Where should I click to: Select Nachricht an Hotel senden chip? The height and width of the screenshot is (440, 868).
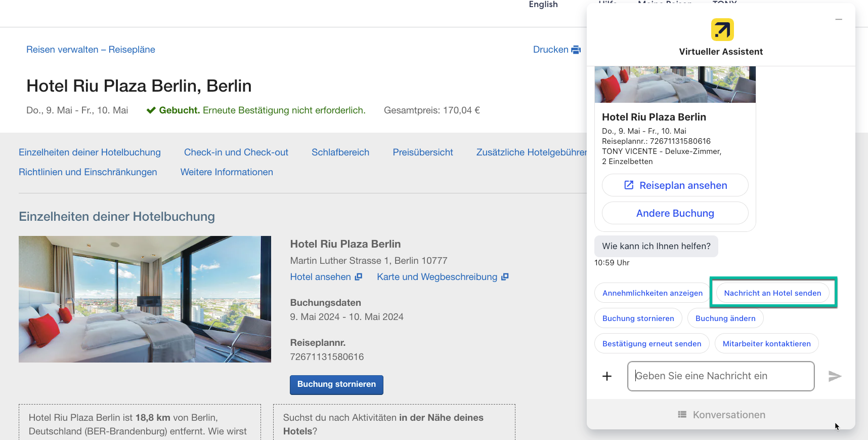click(x=772, y=293)
